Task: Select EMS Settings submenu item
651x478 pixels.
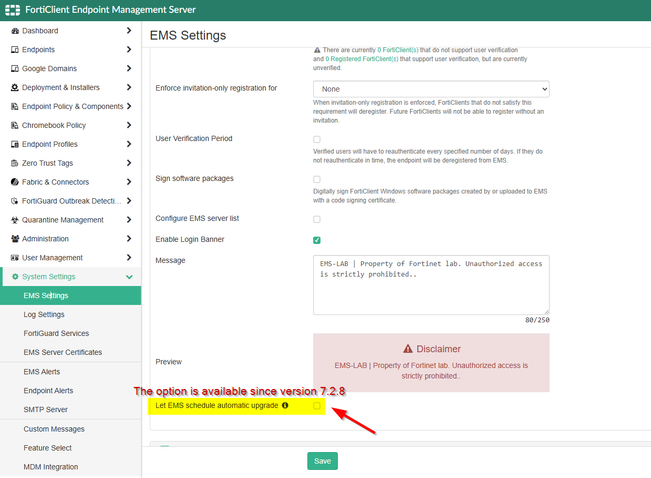Action: pyautogui.click(x=71, y=296)
